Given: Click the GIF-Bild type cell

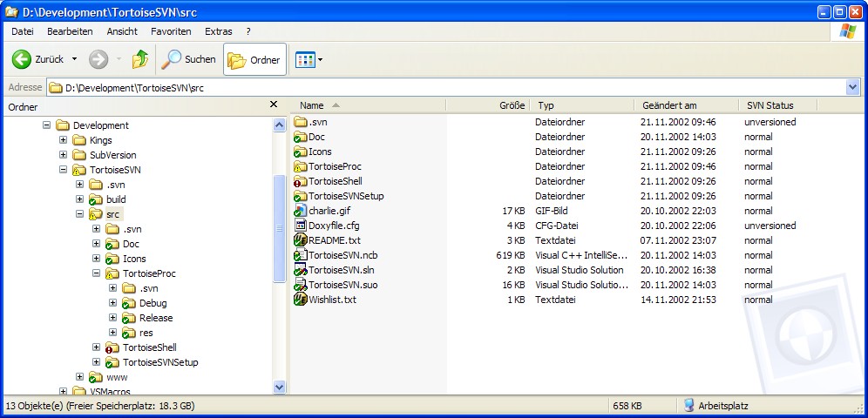Looking at the screenshot, I should [552, 211].
